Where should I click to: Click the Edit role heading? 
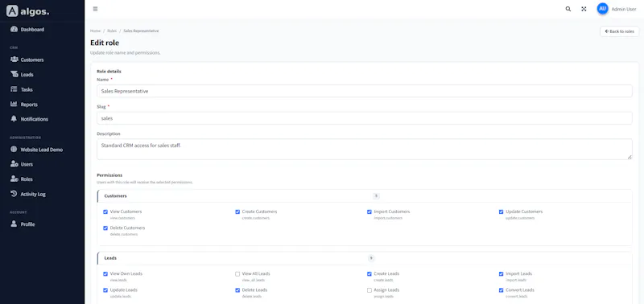(x=105, y=43)
